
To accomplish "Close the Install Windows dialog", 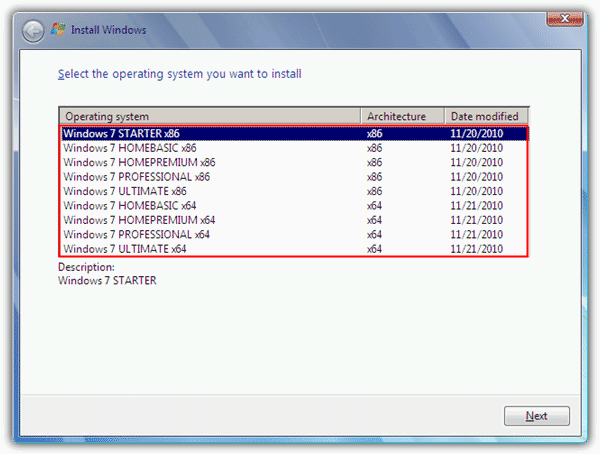I will (x=565, y=18).
